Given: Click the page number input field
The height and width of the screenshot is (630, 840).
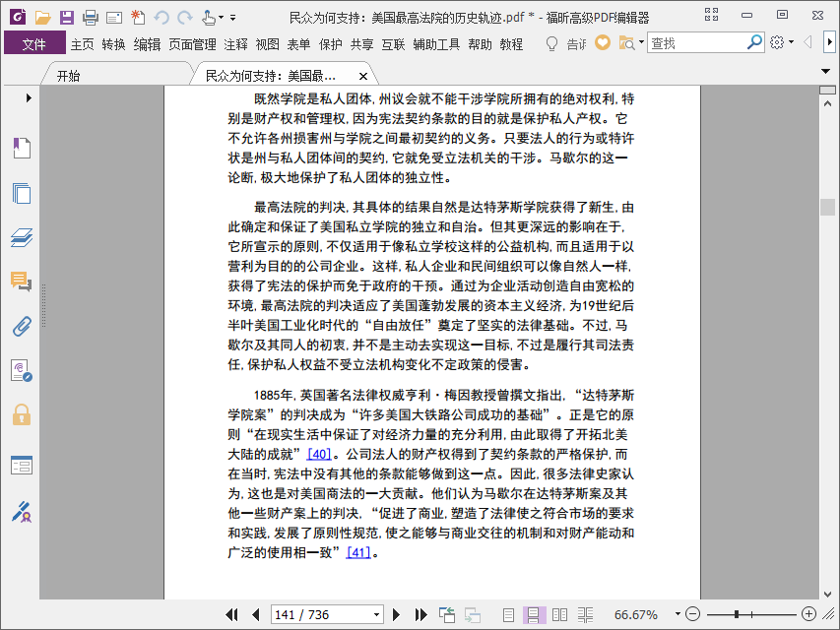Looking at the screenshot, I should [x=322, y=614].
